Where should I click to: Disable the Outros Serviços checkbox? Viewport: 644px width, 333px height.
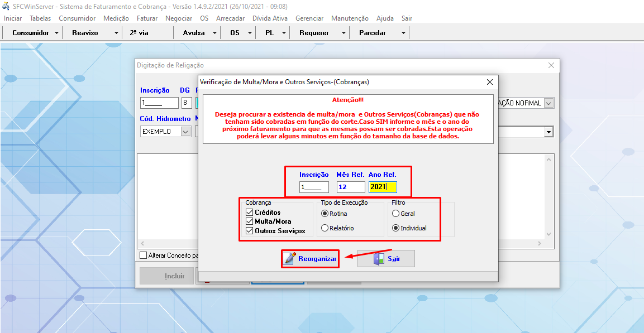point(250,230)
